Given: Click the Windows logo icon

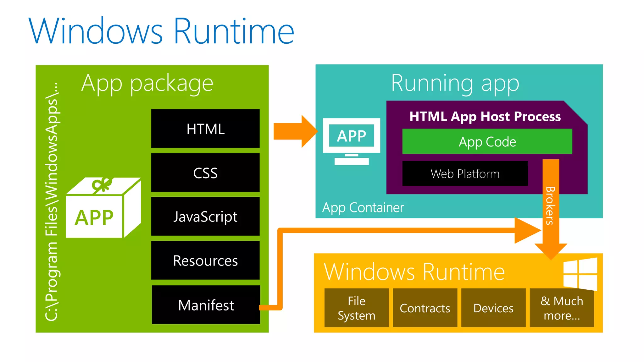Looking at the screenshot, I should pos(580,274).
